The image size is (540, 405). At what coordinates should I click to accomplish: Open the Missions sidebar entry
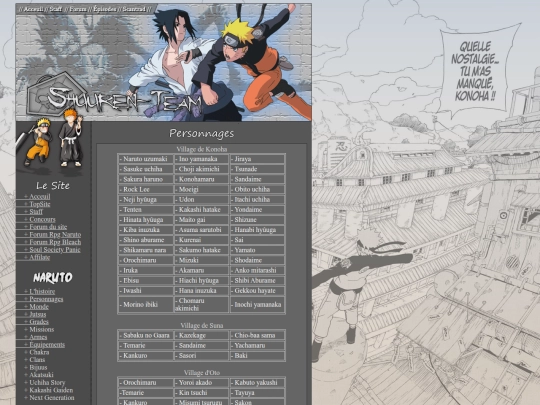(x=42, y=329)
